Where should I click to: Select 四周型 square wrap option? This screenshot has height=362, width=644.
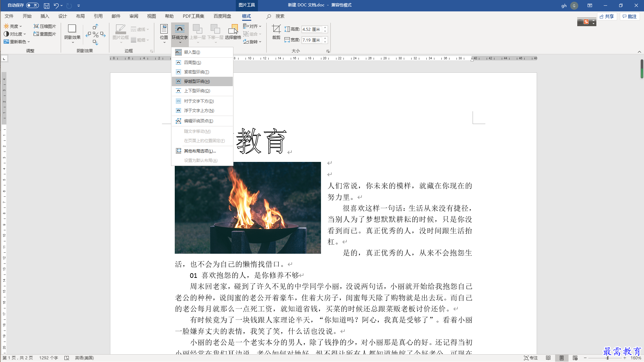[202, 63]
